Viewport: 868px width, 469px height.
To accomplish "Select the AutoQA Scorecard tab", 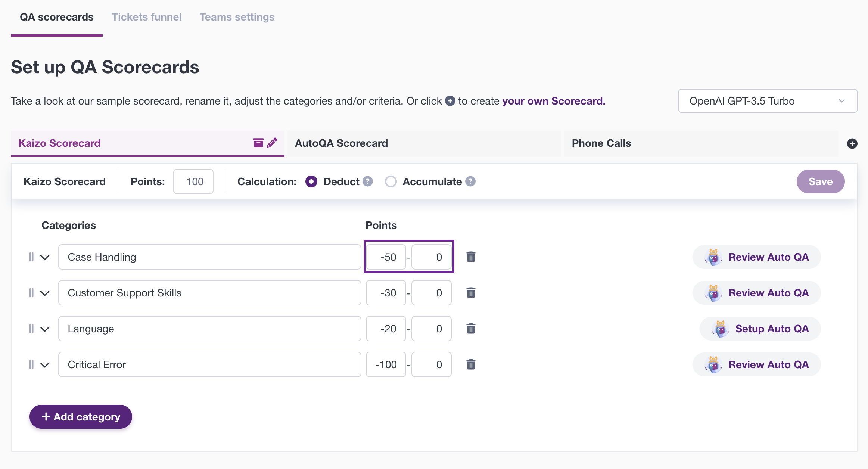I will click(424, 143).
